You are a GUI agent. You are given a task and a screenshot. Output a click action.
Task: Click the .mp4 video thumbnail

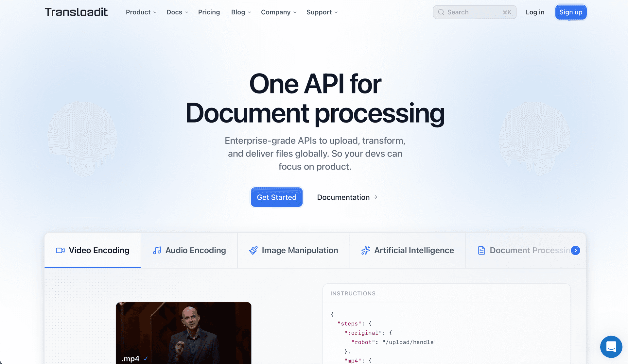click(x=183, y=333)
